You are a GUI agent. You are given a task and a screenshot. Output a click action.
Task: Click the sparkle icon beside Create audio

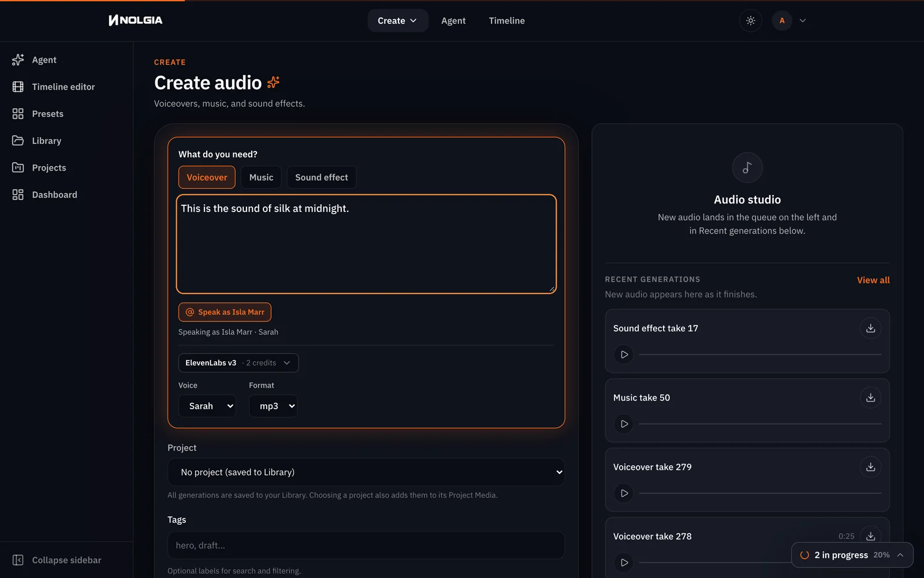point(274,83)
